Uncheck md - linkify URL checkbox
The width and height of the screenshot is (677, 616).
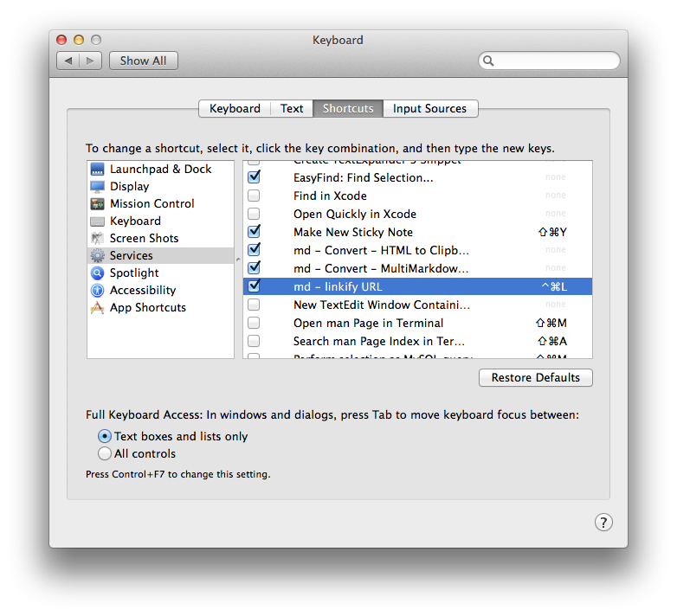(254, 286)
